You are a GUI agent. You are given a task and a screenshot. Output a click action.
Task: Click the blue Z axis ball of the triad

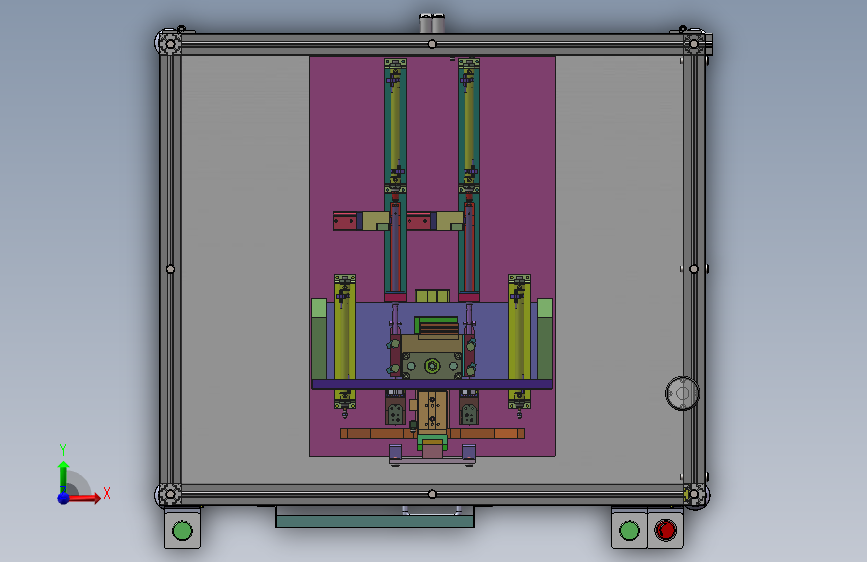coord(63,498)
